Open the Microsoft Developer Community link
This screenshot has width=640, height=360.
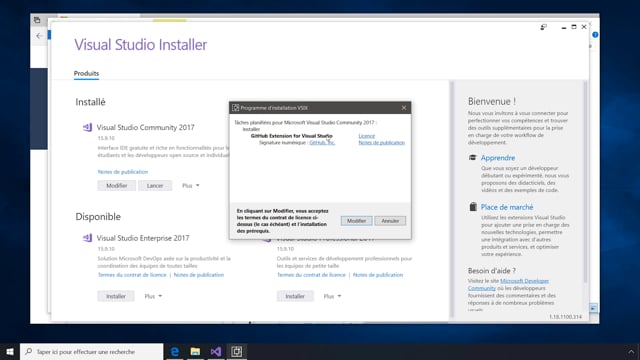pos(509,284)
